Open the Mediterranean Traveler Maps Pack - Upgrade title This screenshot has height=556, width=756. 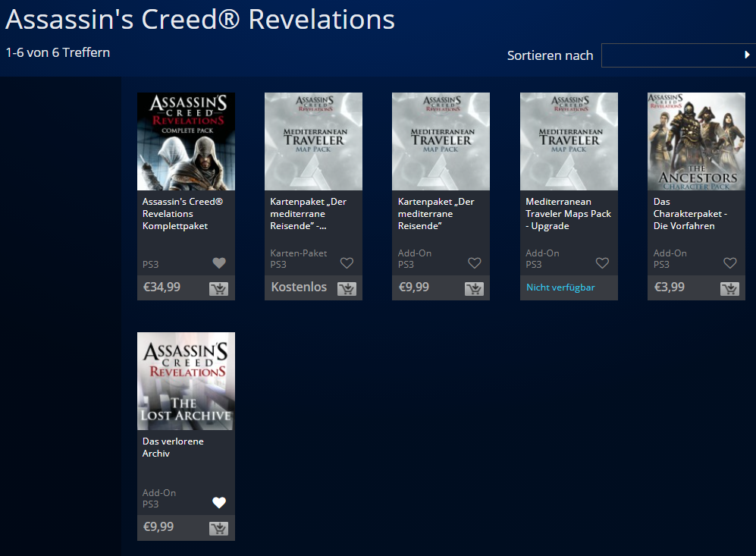pos(568,214)
